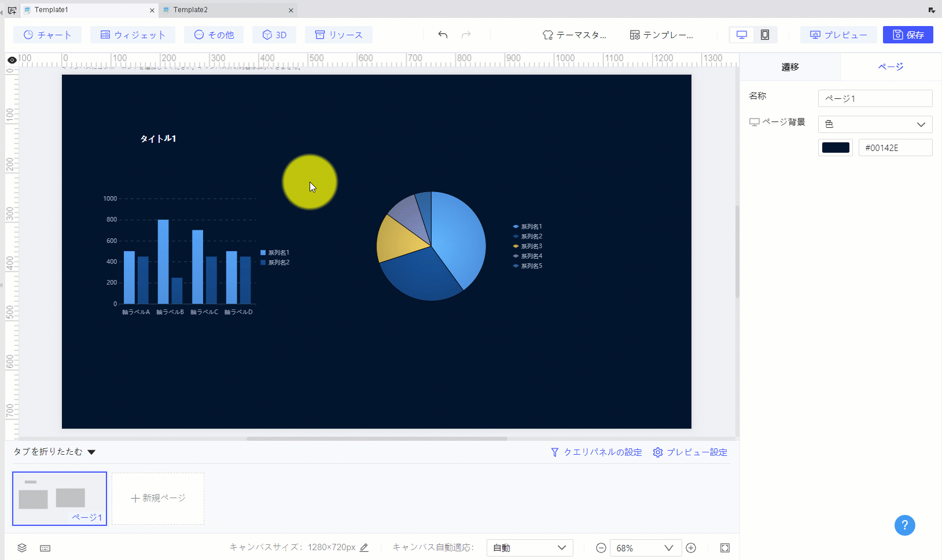Image resolution: width=942 pixels, height=560 pixels.
Task: Fit canvas to screen icon
Action: click(x=725, y=548)
